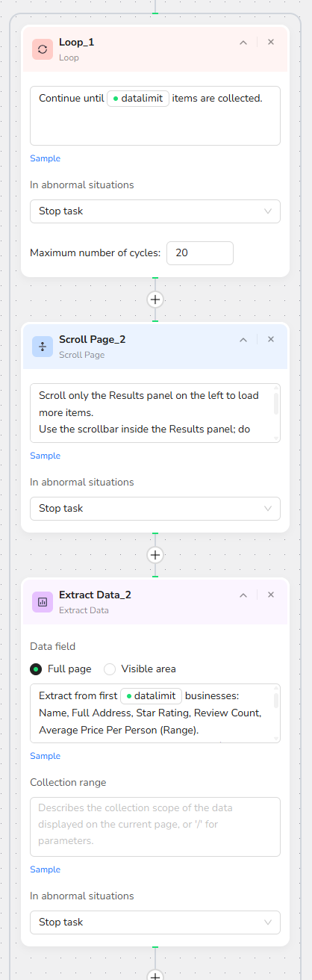Open Scroll Page_2 Stop task dropdown

click(x=155, y=509)
